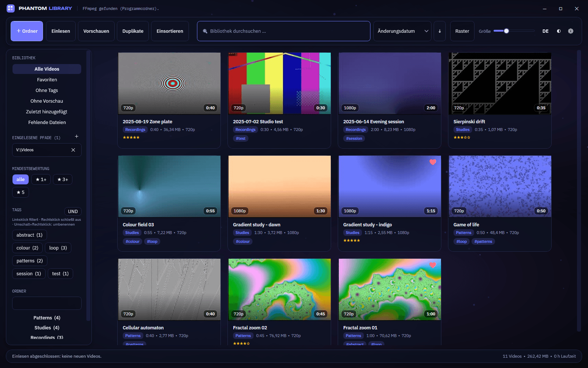Switch the language using the DE button
Screen dimensions: 588x368
[545, 31]
